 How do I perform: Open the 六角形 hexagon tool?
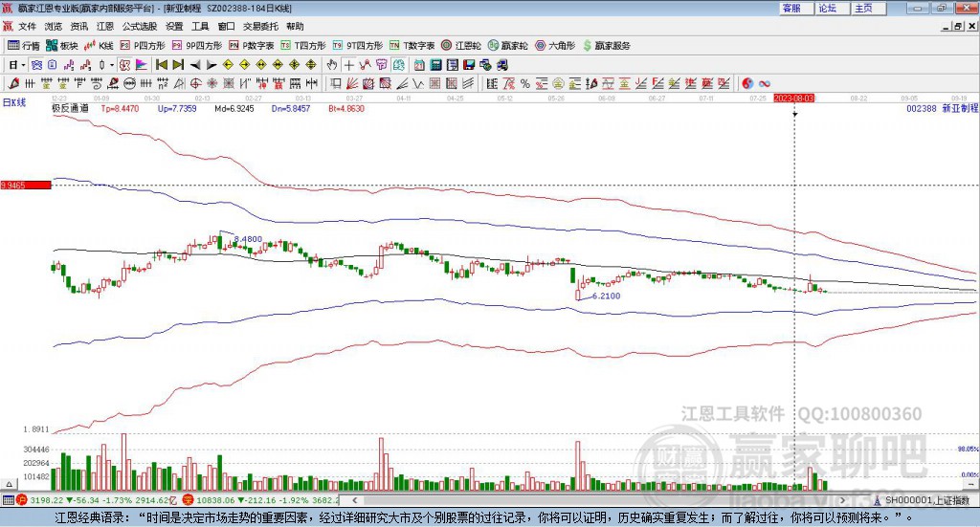[x=555, y=46]
